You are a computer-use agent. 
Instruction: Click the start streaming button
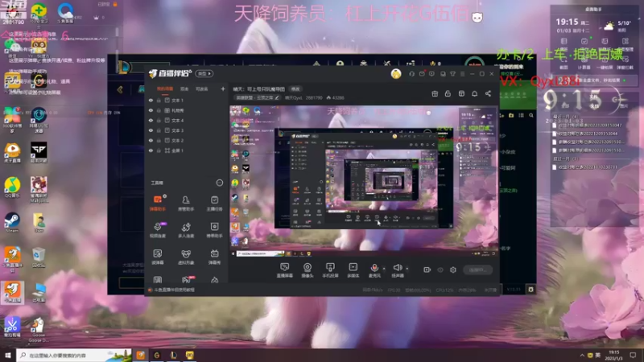click(x=477, y=270)
